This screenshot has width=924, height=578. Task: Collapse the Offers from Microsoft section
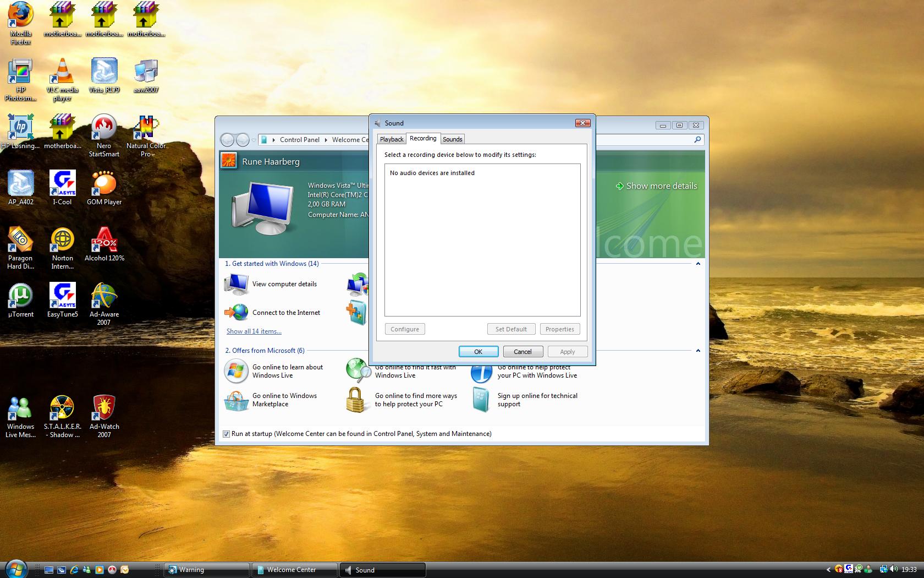(x=698, y=351)
